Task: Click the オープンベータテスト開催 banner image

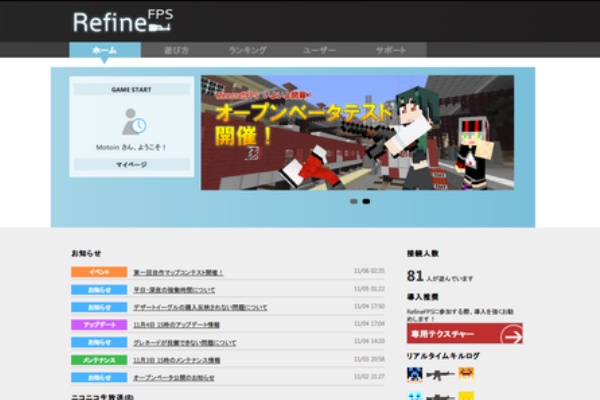Action: coord(357,132)
